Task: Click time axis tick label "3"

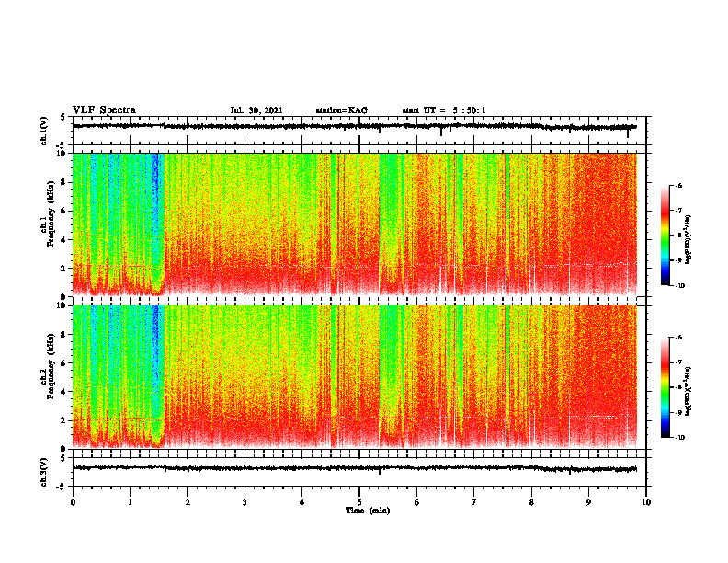Action: pos(245,502)
